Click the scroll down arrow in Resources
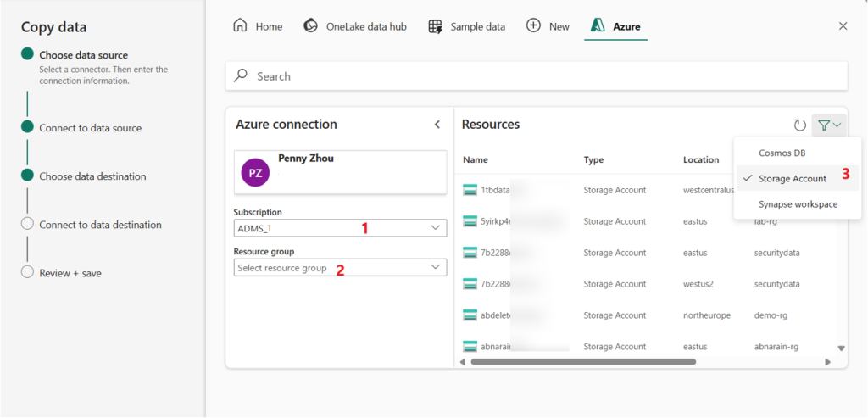Viewport: 868px width, 418px height. click(841, 348)
